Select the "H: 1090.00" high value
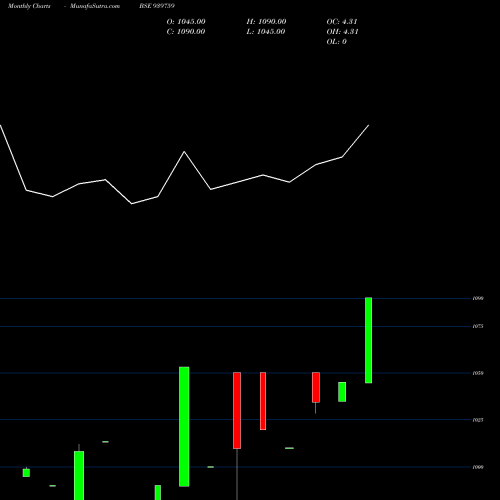The image size is (500, 500). click(x=266, y=22)
